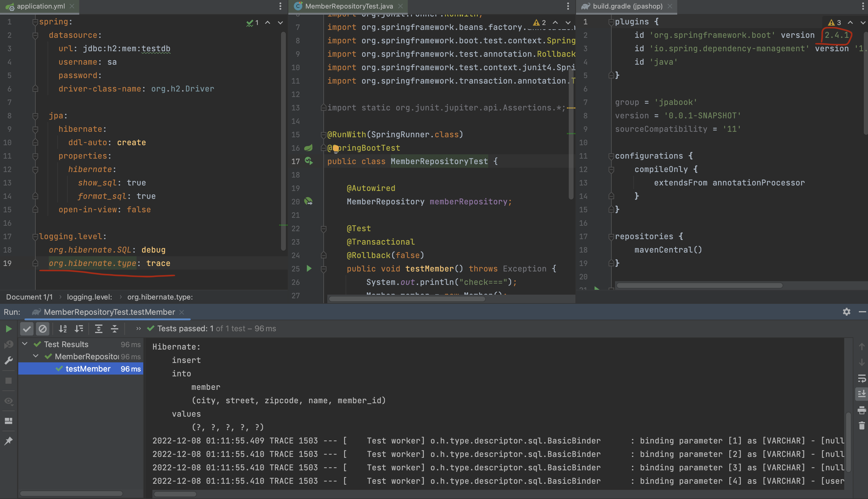The width and height of the screenshot is (868, 499).
Task: Collapse all test result nodes
Action: point(115,329)
